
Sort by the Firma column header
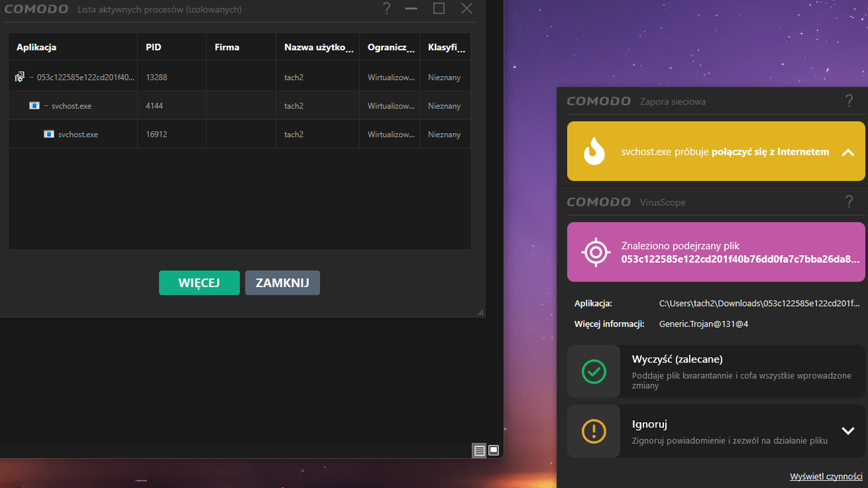[x=241, y=48]
